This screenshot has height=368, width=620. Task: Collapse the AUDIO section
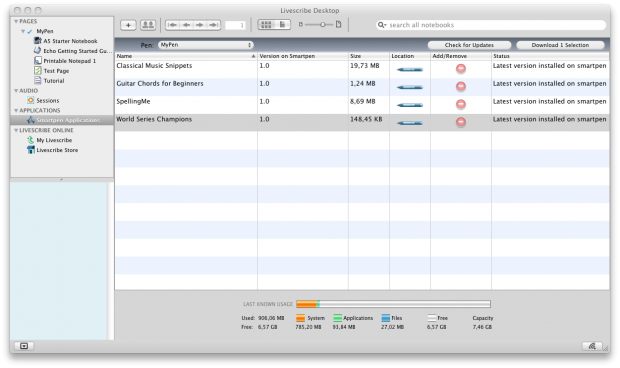[16, 91]
